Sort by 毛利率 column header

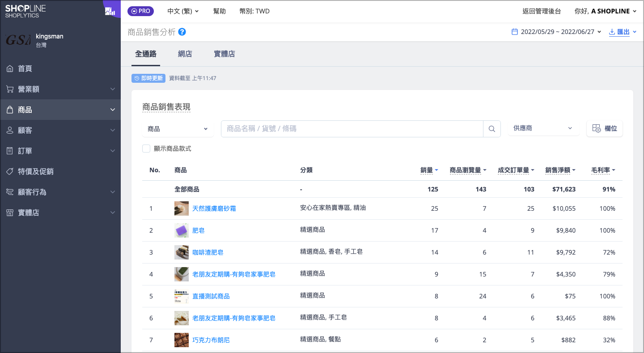pos(603,170)
